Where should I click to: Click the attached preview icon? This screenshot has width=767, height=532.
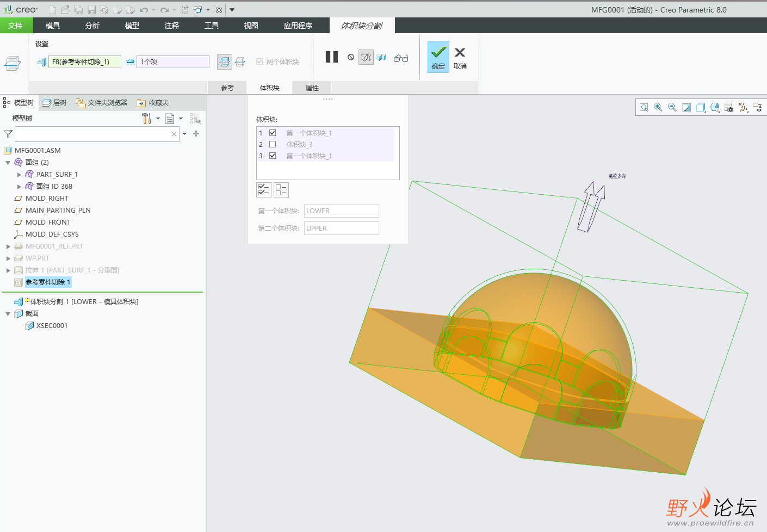tap(382, 57)
